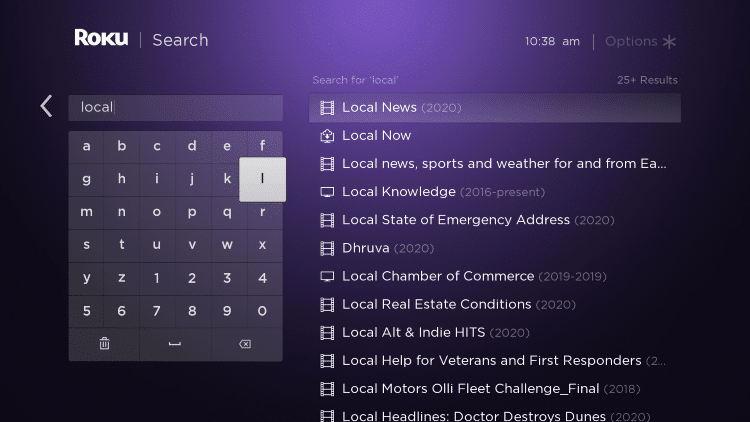Tap the letter o key

click(157, 212)
